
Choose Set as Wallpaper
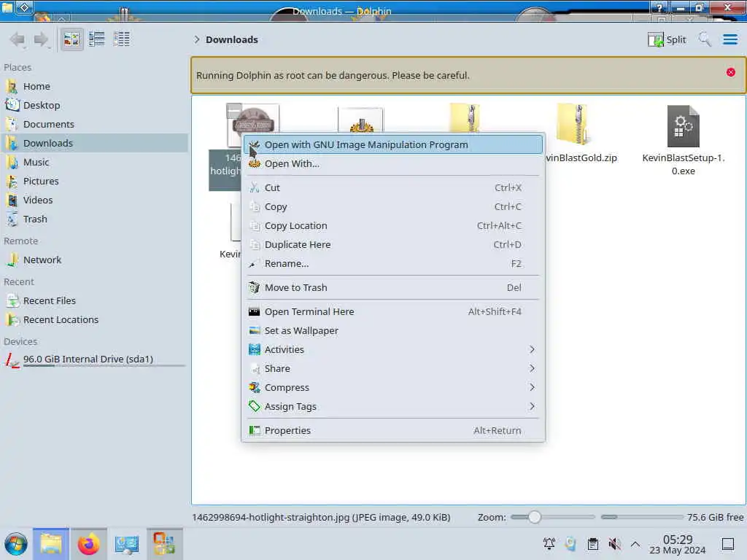pyautogui.click(x=393, y=331)
